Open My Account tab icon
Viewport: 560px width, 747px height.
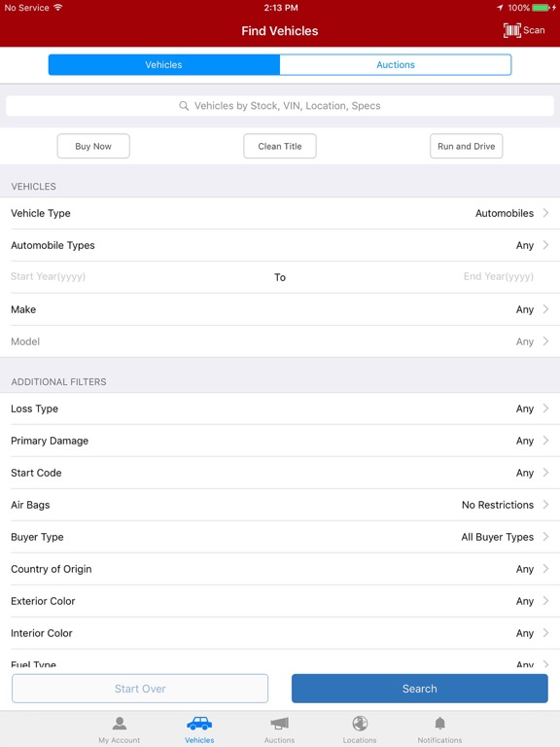(x=119, y=724)
